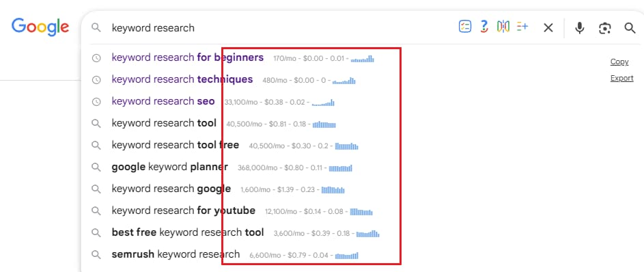
Task: Click the checklist extension icon in the search bar
Action: [465, 27]
